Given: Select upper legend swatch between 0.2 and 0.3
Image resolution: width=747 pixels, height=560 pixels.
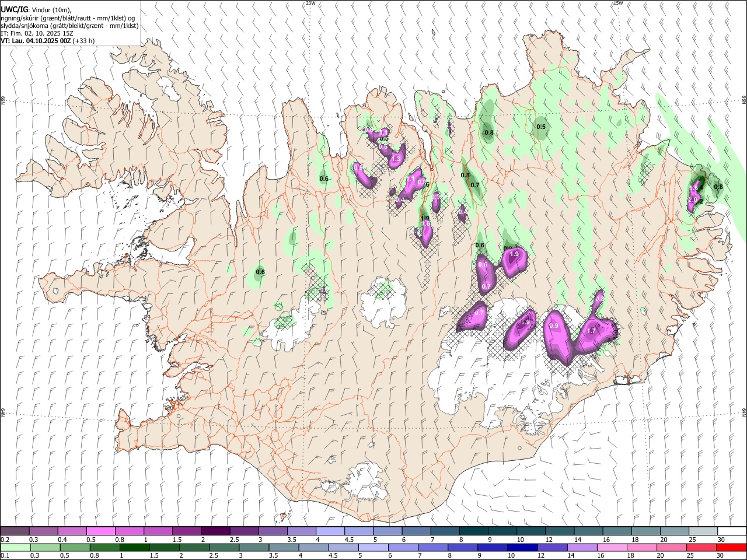Looking at the screenshot, I should point(15,531).
